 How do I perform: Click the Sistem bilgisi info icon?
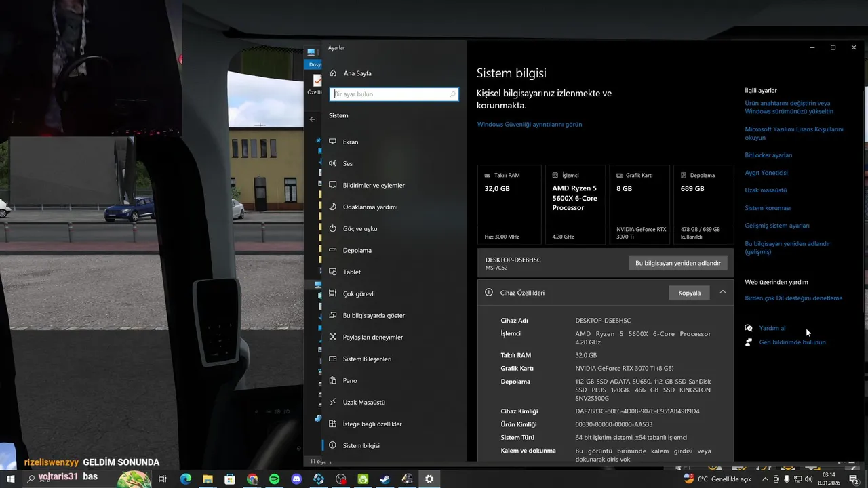click(x=332, y=445)
